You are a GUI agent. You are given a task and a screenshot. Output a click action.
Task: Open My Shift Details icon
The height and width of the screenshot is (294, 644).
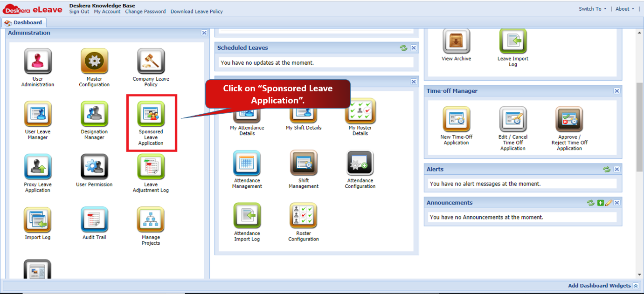pyautogui.click(x=304, y=113)
